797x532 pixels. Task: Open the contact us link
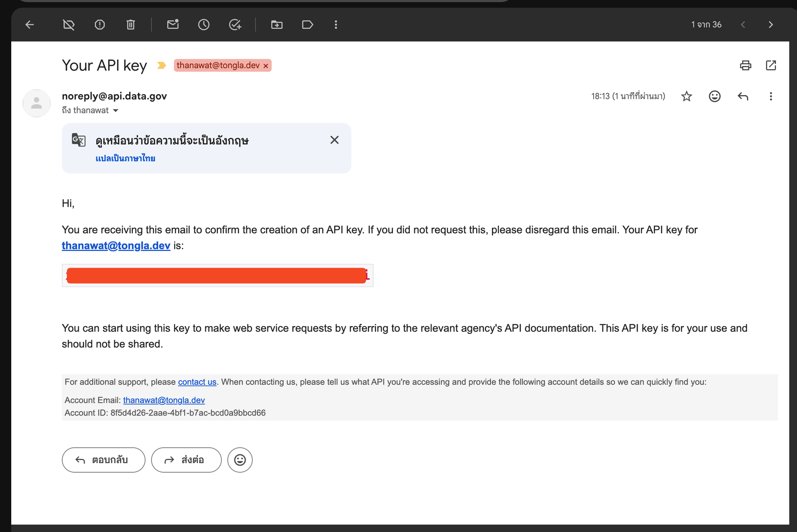[197, 382]
